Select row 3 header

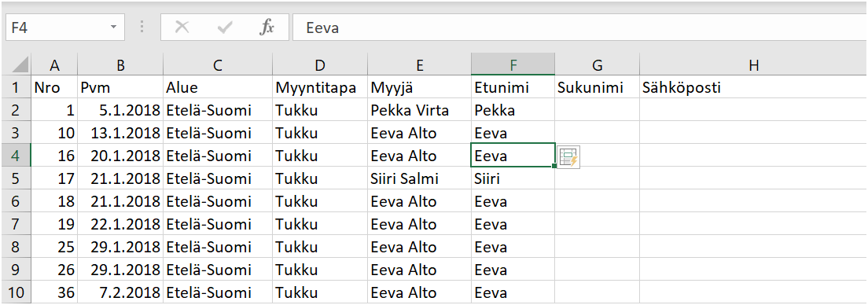click(x=16, y=133)
